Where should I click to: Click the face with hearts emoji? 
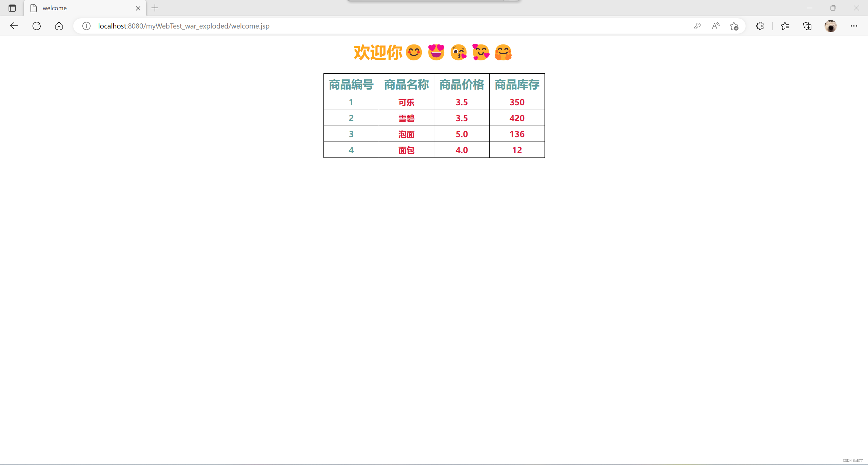tap(481, 52)
